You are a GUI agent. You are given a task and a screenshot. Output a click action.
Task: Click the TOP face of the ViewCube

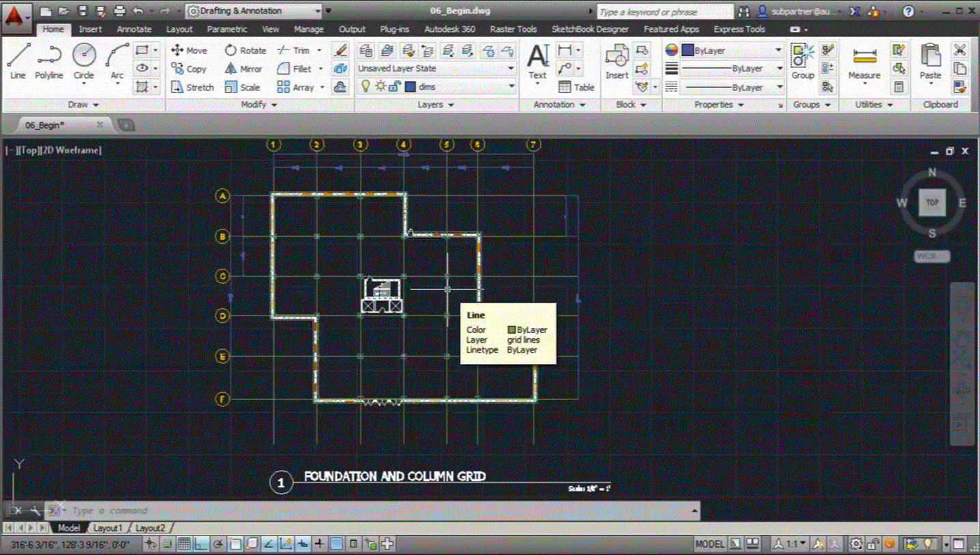[932, 203]
